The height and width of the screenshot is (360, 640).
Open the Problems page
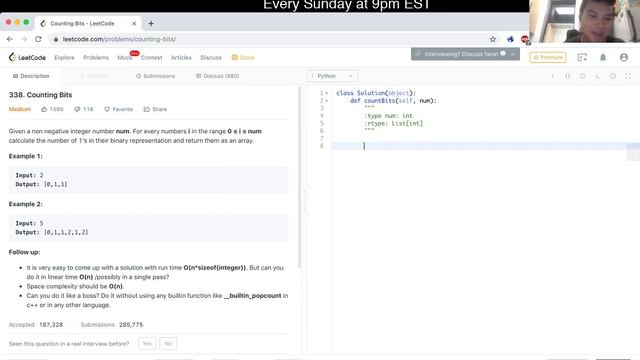click(96, 58)
